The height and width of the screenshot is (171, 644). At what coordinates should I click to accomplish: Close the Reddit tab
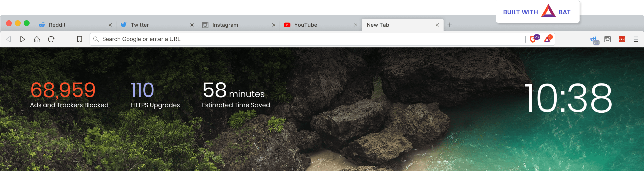[x=110, y=25]
